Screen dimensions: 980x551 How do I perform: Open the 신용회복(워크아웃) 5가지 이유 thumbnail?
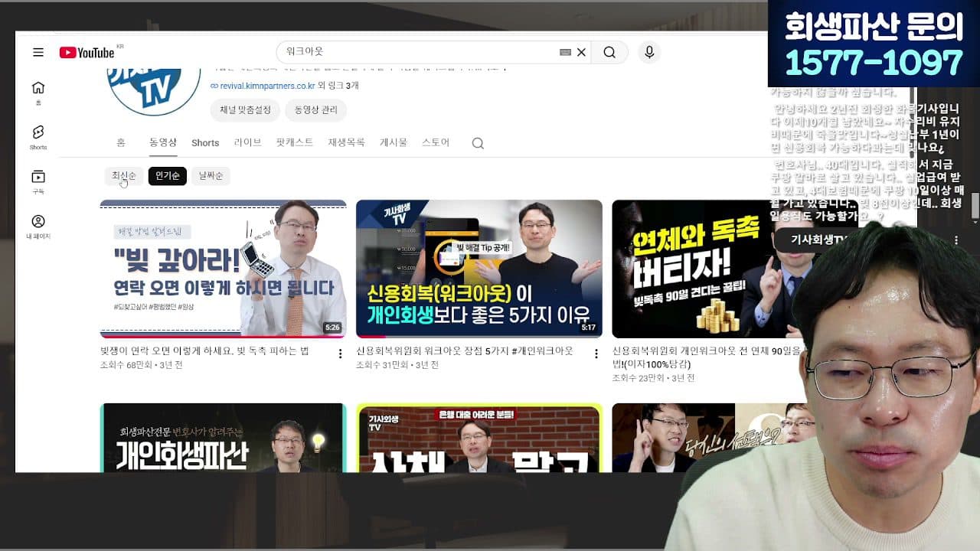[x=479, y=269]
